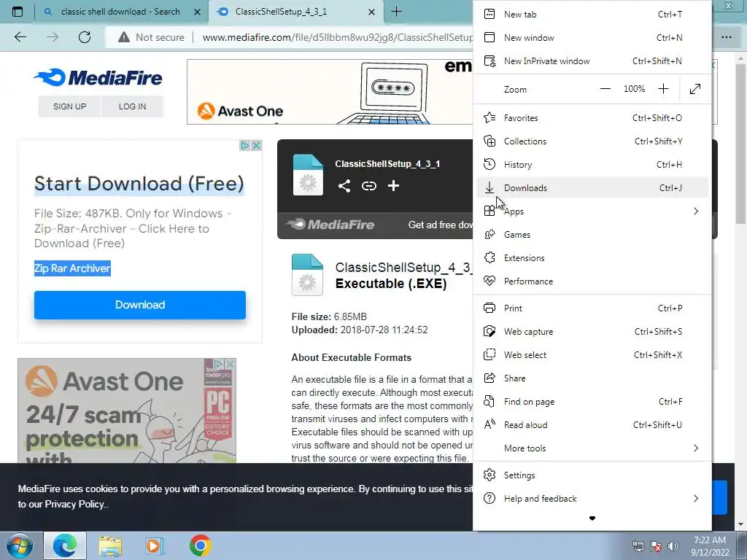Open Find on page
Image resolution: width=747 pixels, height=560 pixels.
click(x=592, y=402)
